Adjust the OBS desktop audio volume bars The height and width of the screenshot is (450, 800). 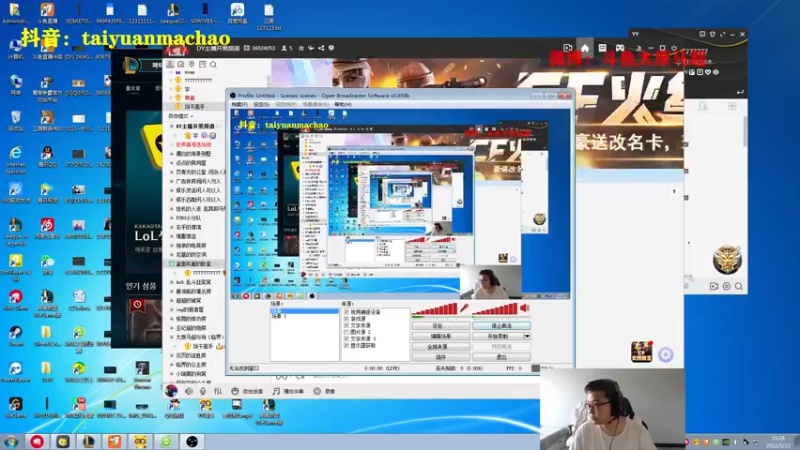(x=495, y=309)
